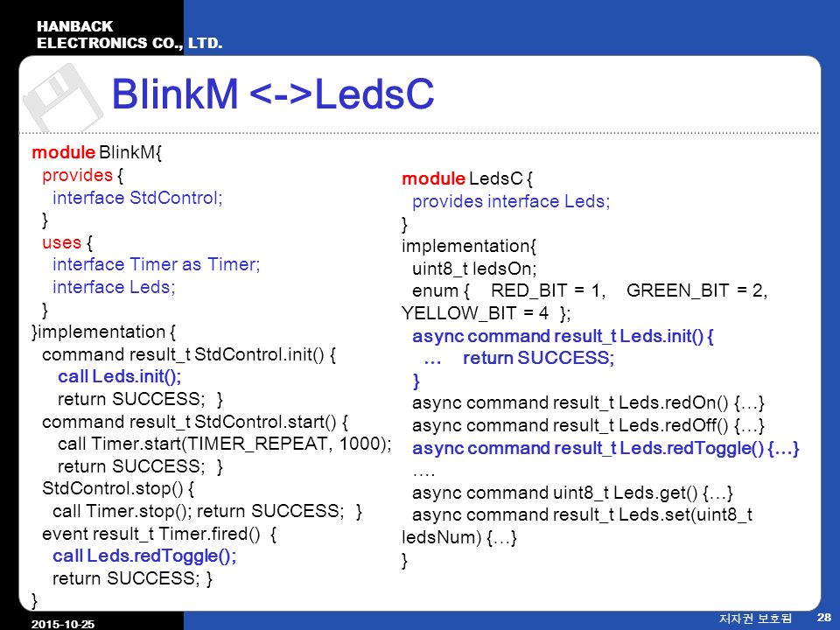The height and width of the screenshot is (630, 840).
Task: Click the floppy disk icon beside title
Action: point(63,97)
